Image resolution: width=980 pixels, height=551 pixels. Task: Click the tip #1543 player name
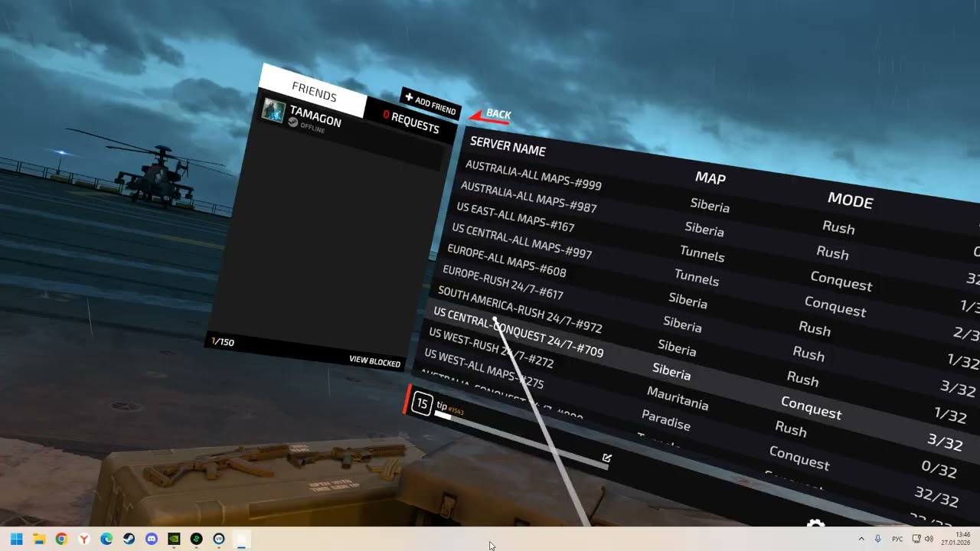(x=450, y=408)
